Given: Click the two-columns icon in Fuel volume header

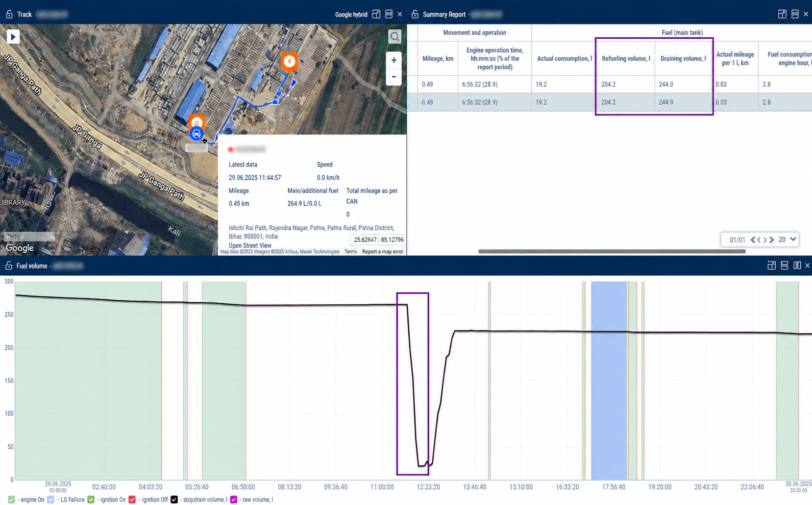Looking at the screenshot, I should pyautogui.click(x=797, y=266).
